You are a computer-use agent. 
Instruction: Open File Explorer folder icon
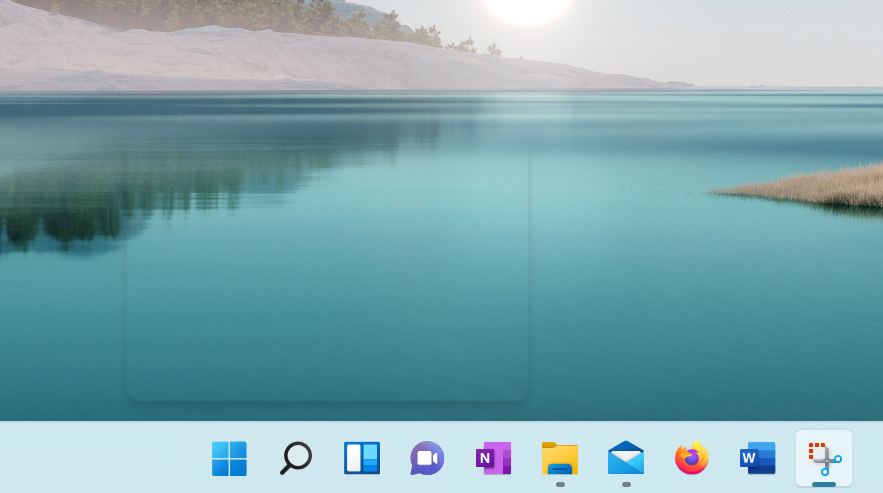[x=560, y=458]
